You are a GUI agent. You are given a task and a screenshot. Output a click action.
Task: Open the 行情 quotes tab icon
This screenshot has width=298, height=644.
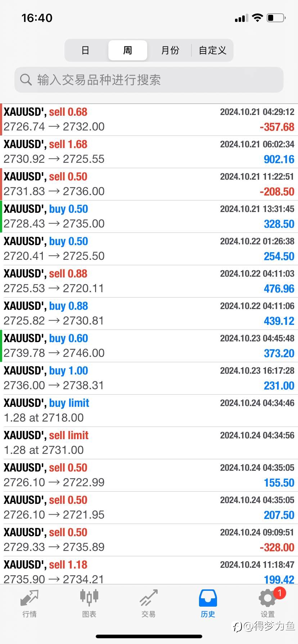(30, 598)
